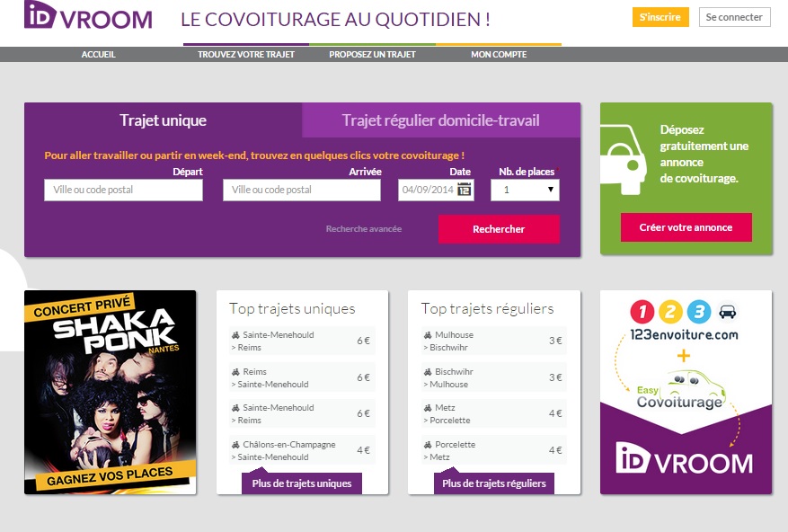Image resolution: width=788 pixels, height=532 pixels.
Task: Click the binoculars icon beside Bischwihr > Mulhouse
Action: (428, 372)
